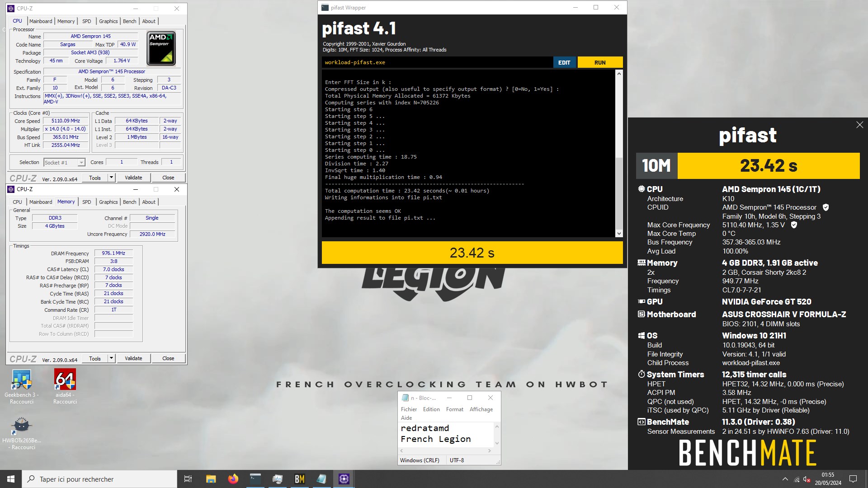868x488 pixels.
Task: Click Close button in top CPU-Z window
Action: 168,178
